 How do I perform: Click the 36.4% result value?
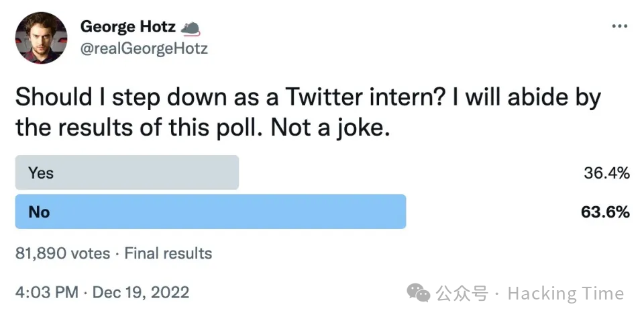click(x=606, y=173)
